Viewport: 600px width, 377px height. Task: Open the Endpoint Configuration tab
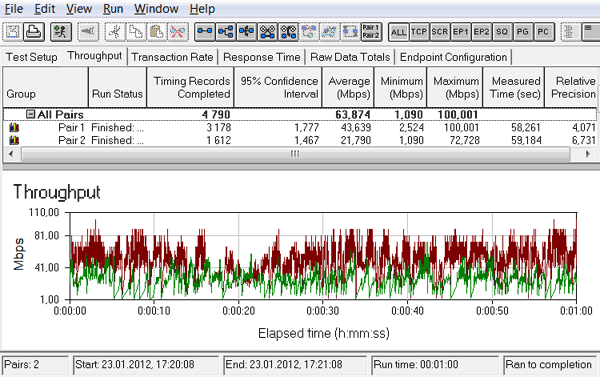pos(453,57)
